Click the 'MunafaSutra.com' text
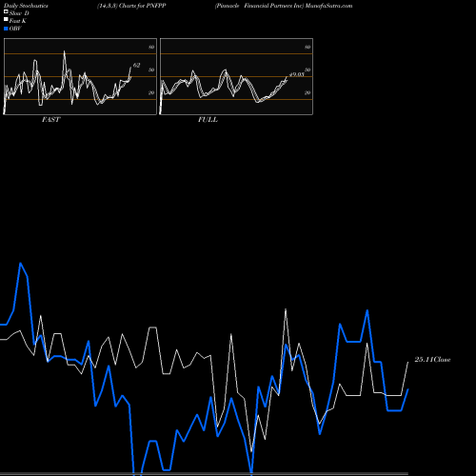476x476 pixels. point(328,6)
